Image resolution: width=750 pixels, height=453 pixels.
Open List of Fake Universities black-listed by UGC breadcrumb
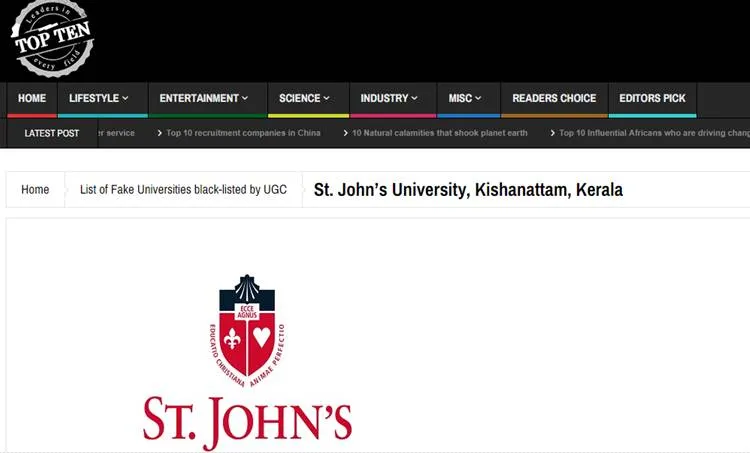tap(183, 189)
